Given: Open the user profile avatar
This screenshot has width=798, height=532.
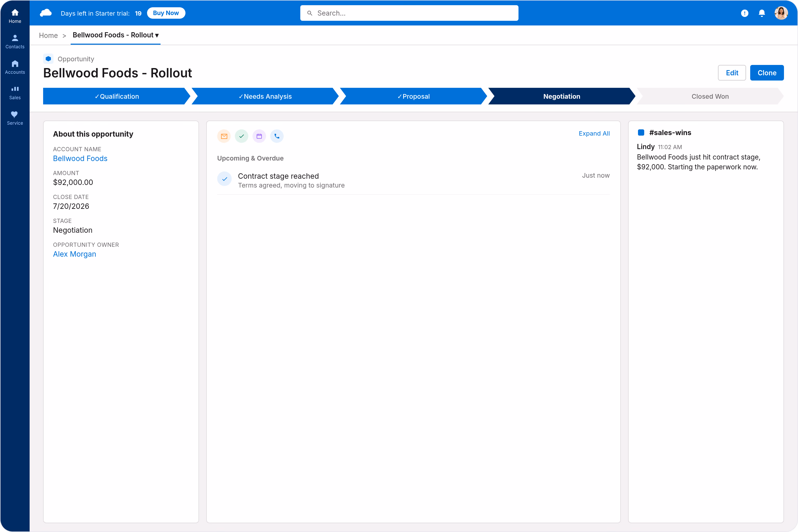Looking at the screenshot, I should tap(781, 13).
